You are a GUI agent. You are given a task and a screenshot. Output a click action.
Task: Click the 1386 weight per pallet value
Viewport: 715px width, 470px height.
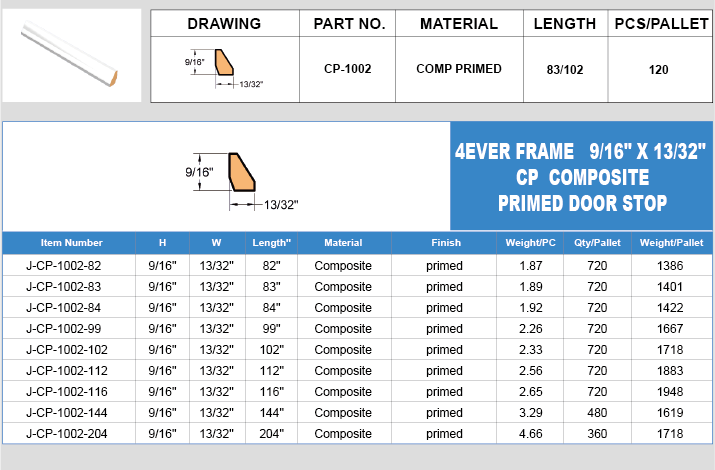point(670,266)
